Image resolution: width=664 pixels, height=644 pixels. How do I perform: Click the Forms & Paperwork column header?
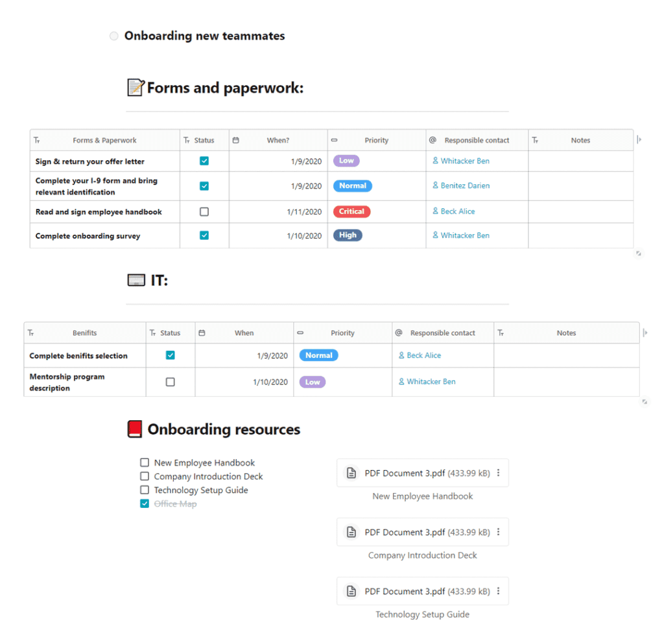coord(104,140)
